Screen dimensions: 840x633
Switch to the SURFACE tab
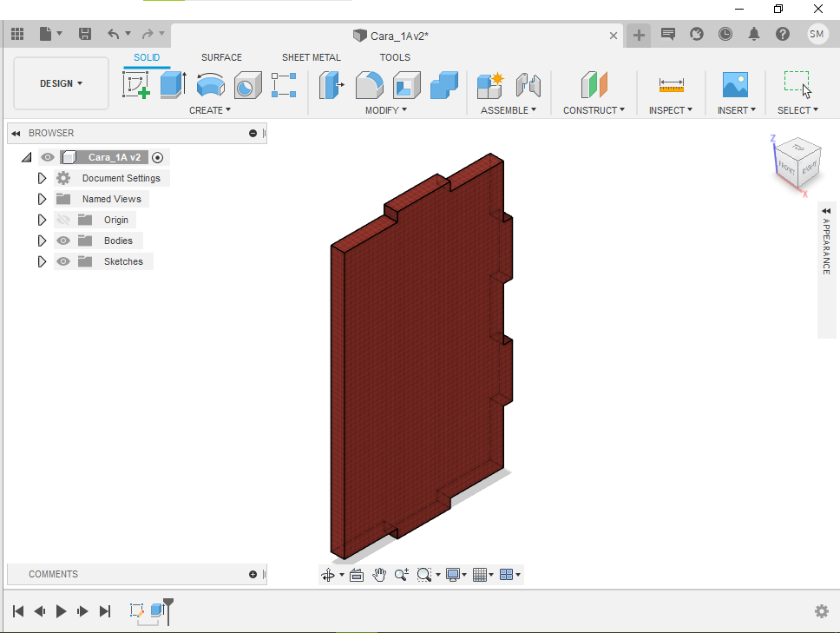(221, 57)
